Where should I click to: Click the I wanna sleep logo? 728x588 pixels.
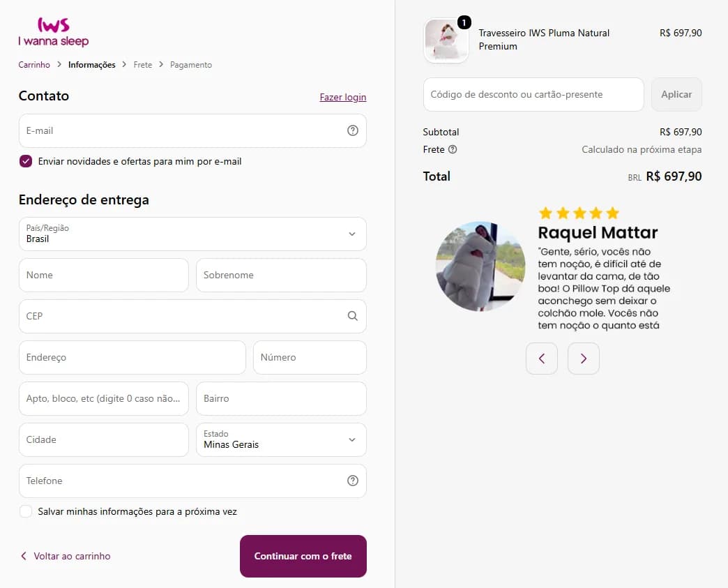(x=54, y=32)
